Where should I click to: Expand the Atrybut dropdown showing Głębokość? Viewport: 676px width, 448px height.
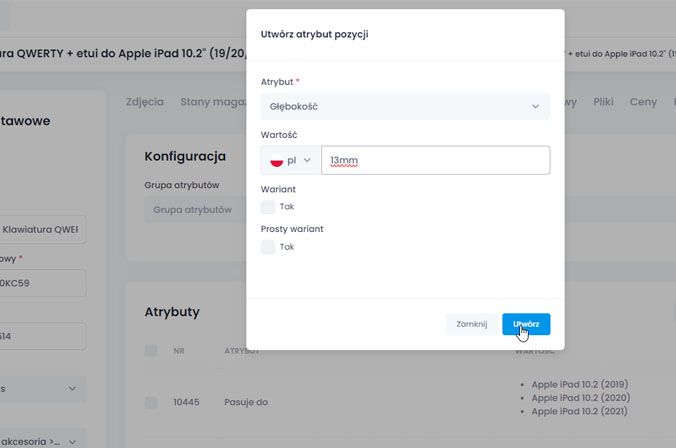[405, 106]
